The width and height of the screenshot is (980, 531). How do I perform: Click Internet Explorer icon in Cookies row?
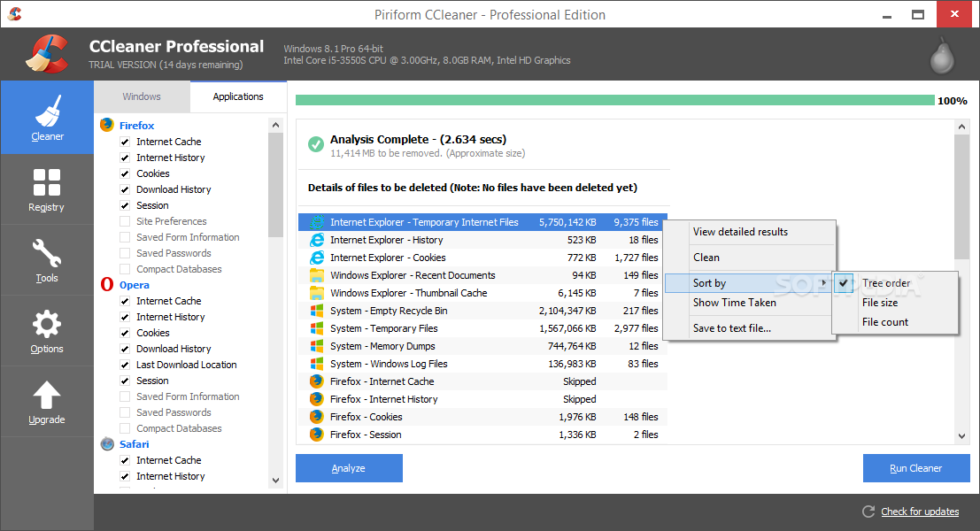[x=318, y=257]
